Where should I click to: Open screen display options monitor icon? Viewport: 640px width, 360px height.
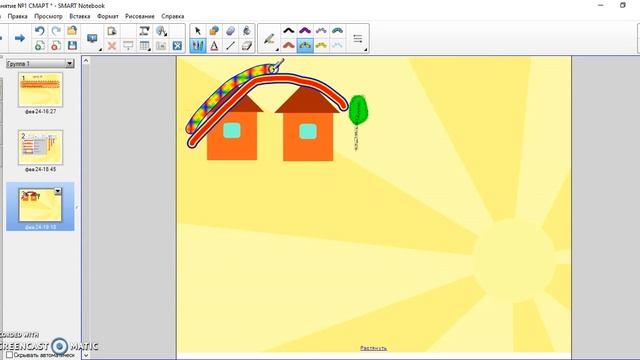point(92,39)
